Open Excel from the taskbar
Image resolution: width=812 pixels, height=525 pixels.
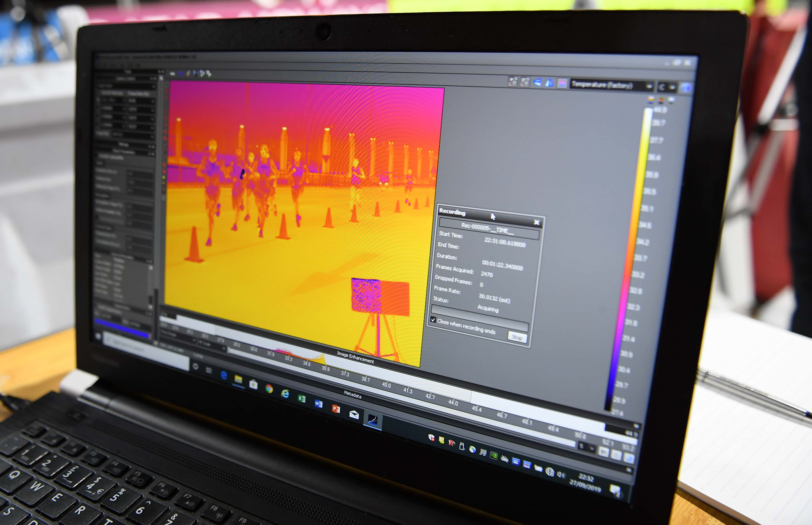coord(302,398)
